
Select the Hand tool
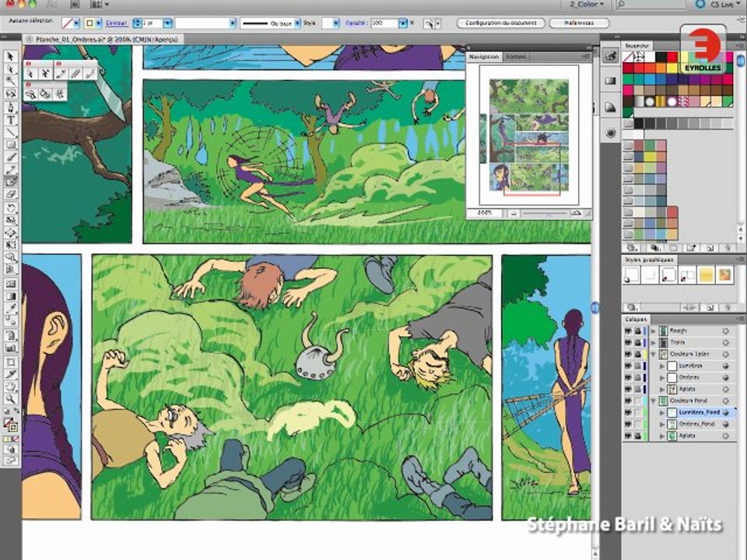point(11,387)
